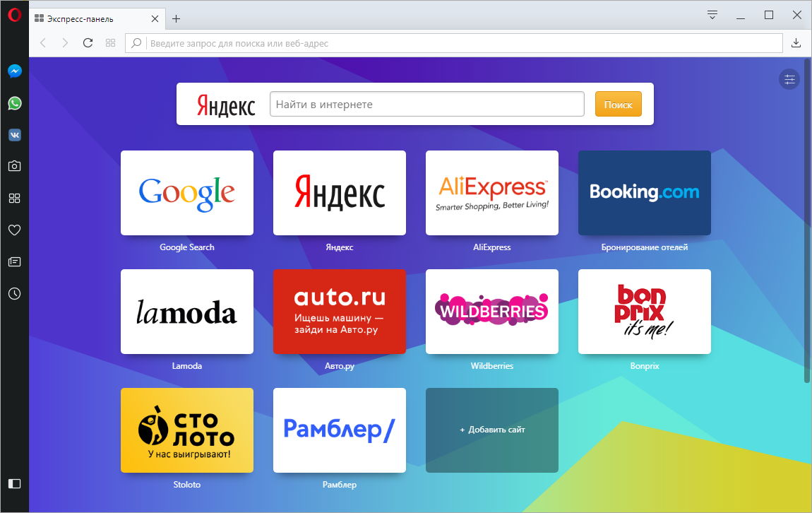Reload the current page
The image size is (812, 513).
click(x=88, y=42)
